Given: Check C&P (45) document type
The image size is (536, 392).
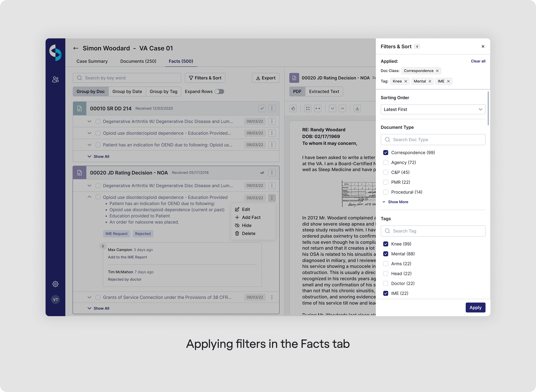Looking at the screenshot, I should (x=386, y=172).
